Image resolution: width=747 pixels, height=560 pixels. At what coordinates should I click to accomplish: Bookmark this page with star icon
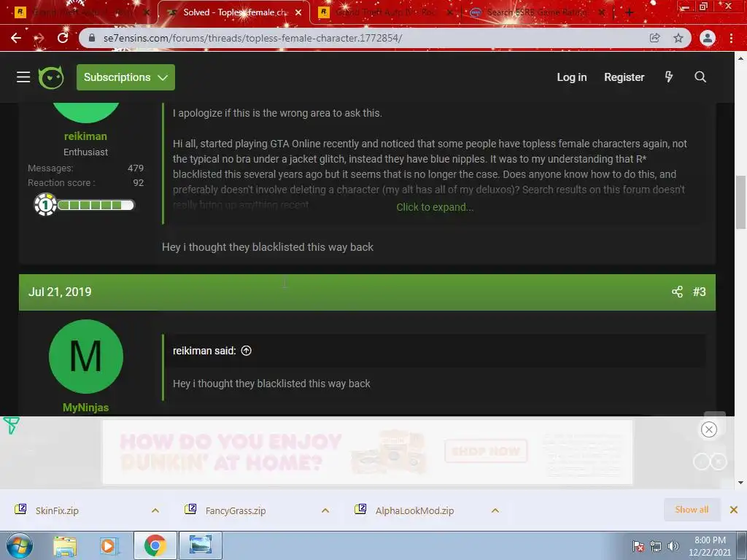(678, 38)
